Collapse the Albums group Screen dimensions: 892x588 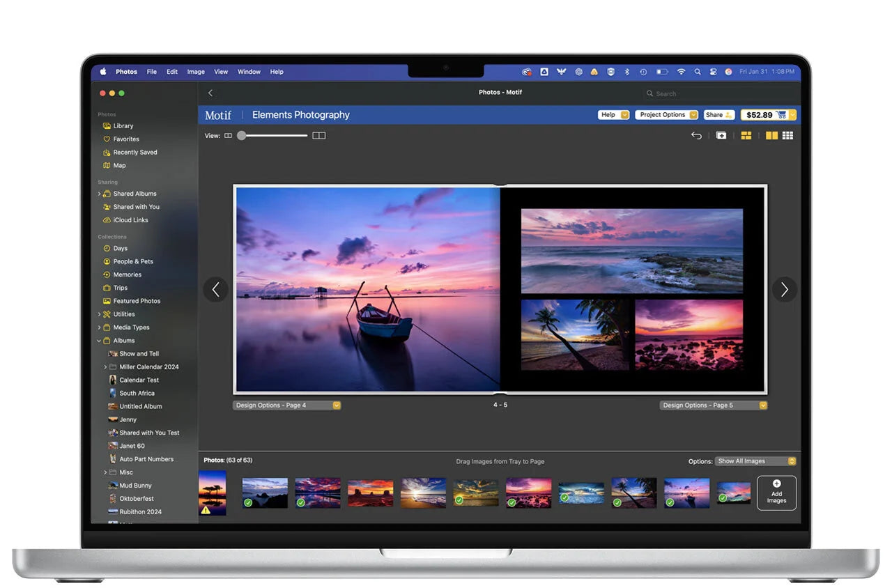pos(99,341)
